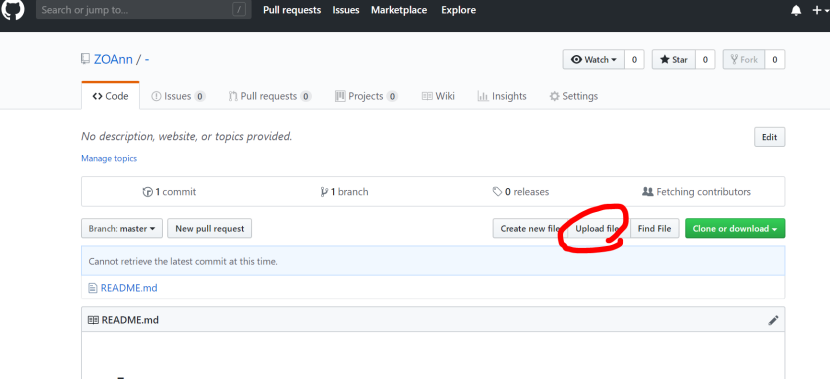Click the Create new file button

click(x=530, y=229)
